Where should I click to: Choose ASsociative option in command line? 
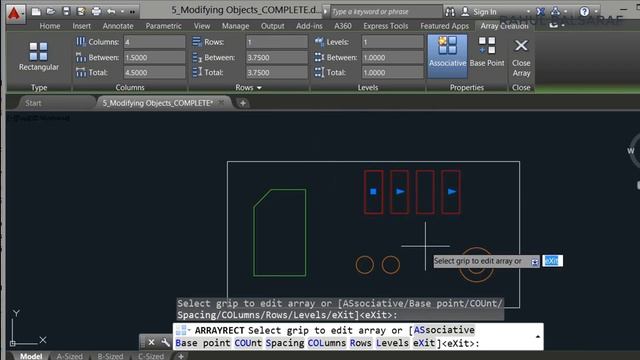(444, 330)
